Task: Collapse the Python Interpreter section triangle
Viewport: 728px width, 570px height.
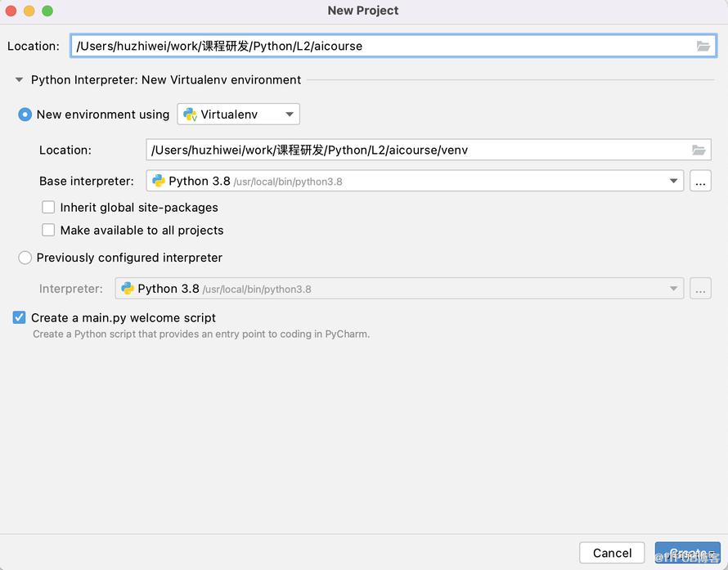Action: point(19,80)
